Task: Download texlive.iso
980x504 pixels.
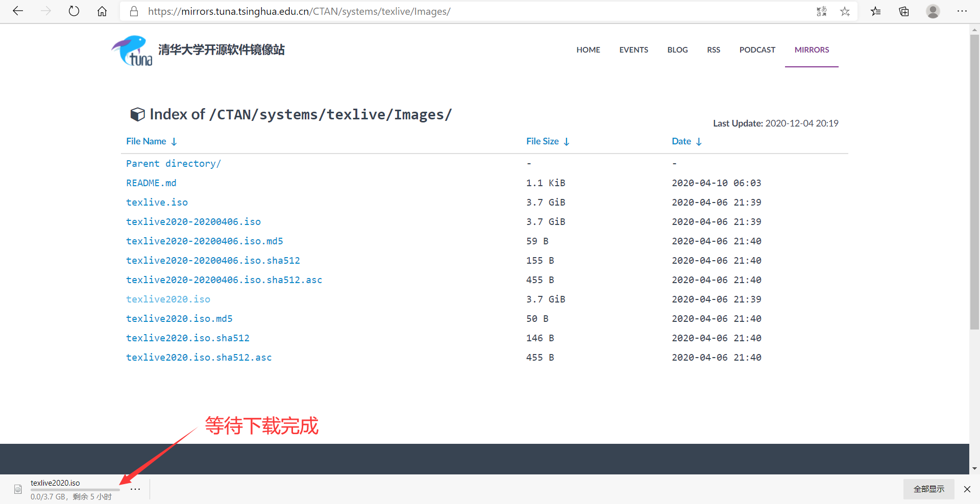Action: click(x=157, y=203)
